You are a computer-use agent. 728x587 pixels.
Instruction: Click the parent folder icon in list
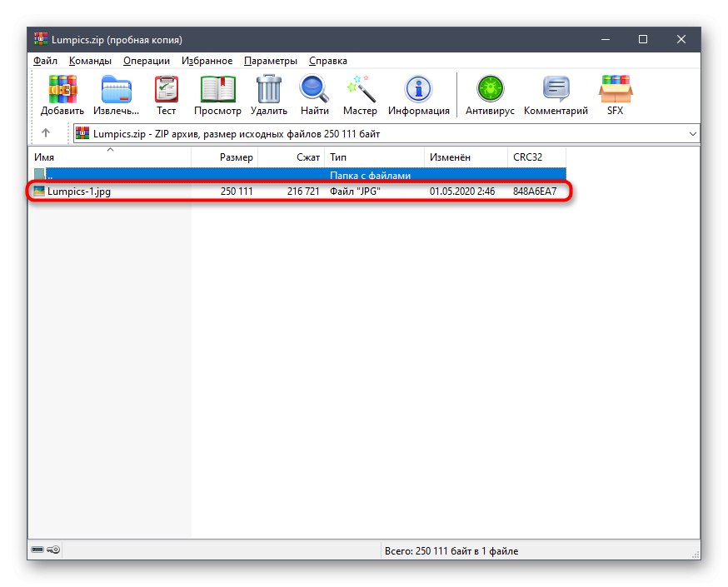pos(39,175)
